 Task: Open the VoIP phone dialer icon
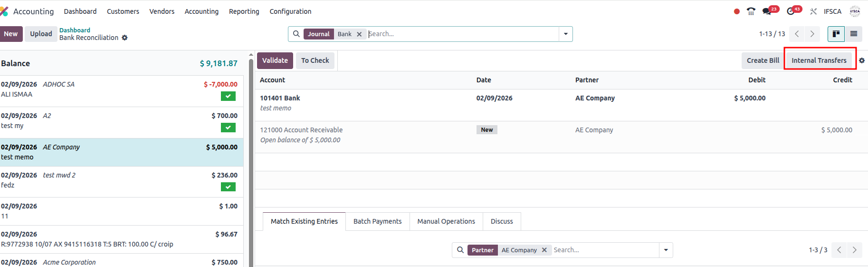coord(751,11)
